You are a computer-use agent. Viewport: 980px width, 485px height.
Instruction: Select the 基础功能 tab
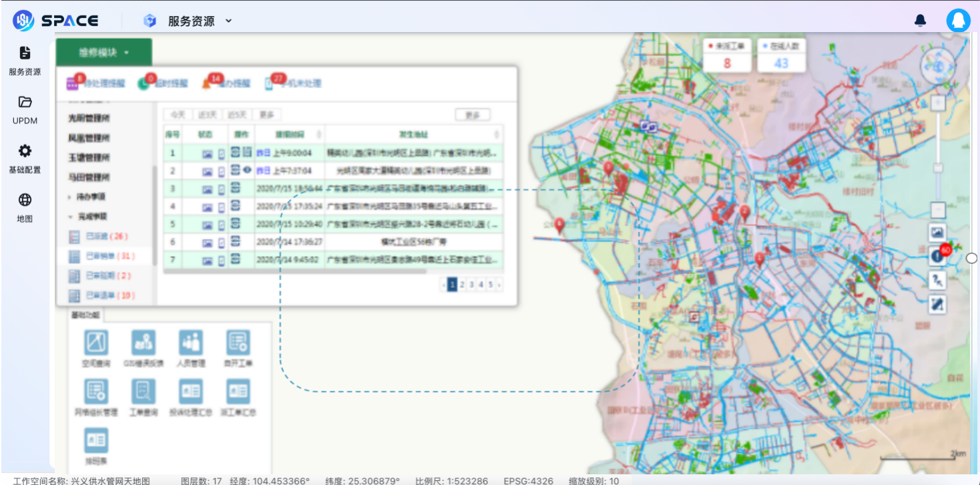pyautogui.click(x=85, y=315)
